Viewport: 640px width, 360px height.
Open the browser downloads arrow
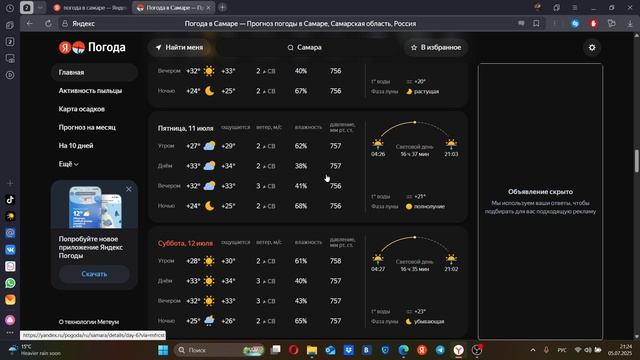click(630, 24)
